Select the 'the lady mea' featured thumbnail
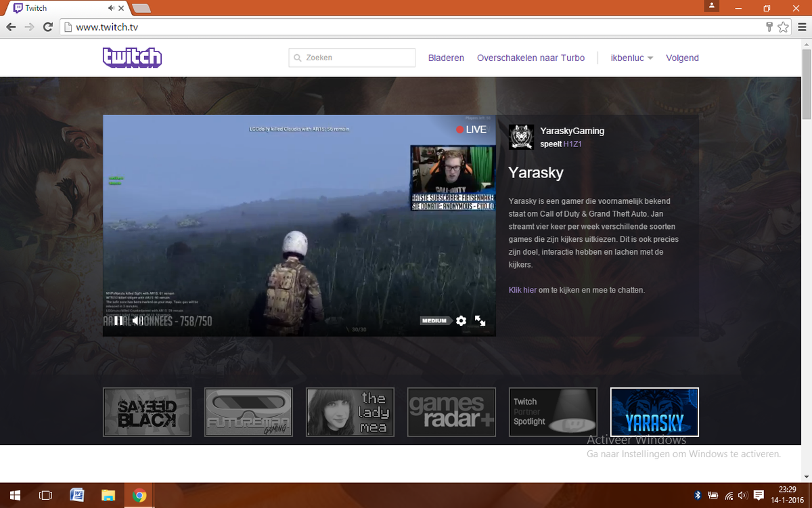This screenshot has width=812, height=508. (350, 412)
